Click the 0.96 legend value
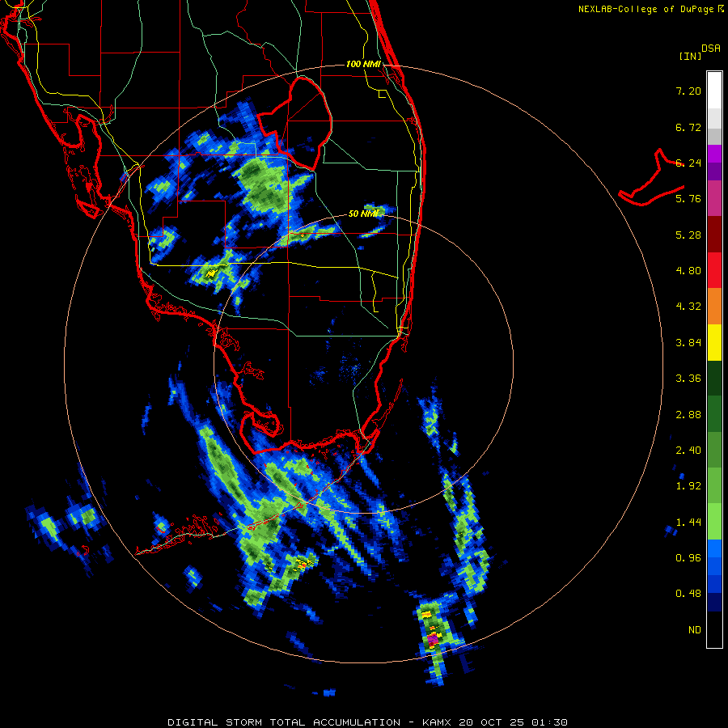Image resolution: width=728 pixels, height=728 pixels. point(688,558)
